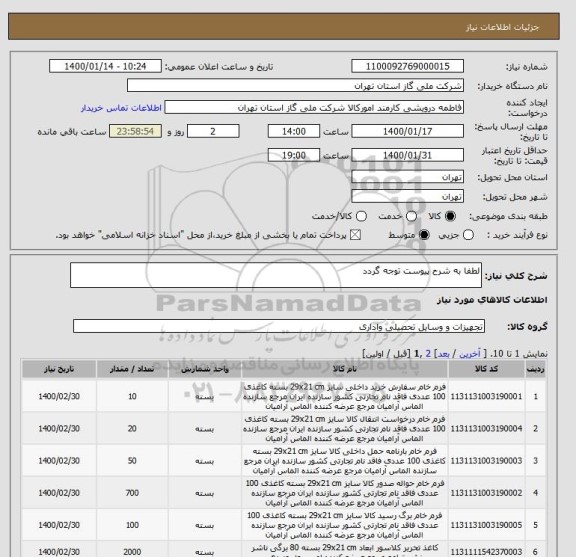
Task: Open page 2 of the items list
Action: (428, 354)
